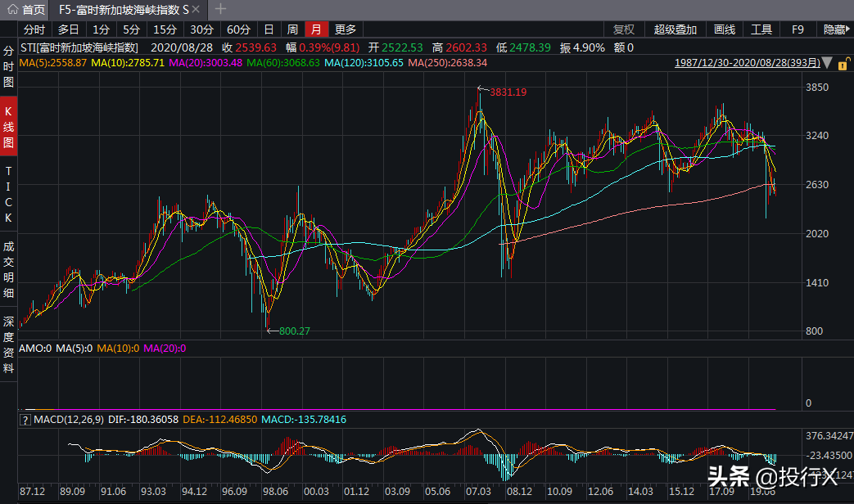Screen dimensions: 854x504
Task: Click the MA(5):2558.87 label
Action: pyautogui.click(x=53, y=63)
